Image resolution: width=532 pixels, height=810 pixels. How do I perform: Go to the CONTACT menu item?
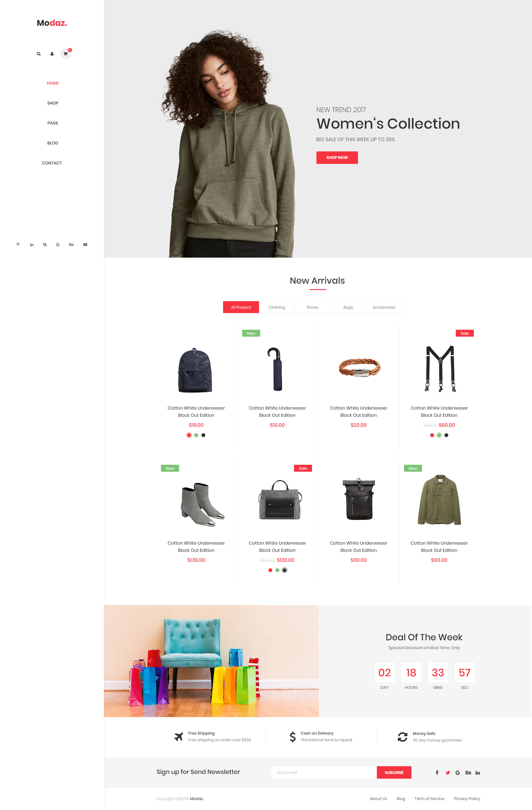[52, 163]
